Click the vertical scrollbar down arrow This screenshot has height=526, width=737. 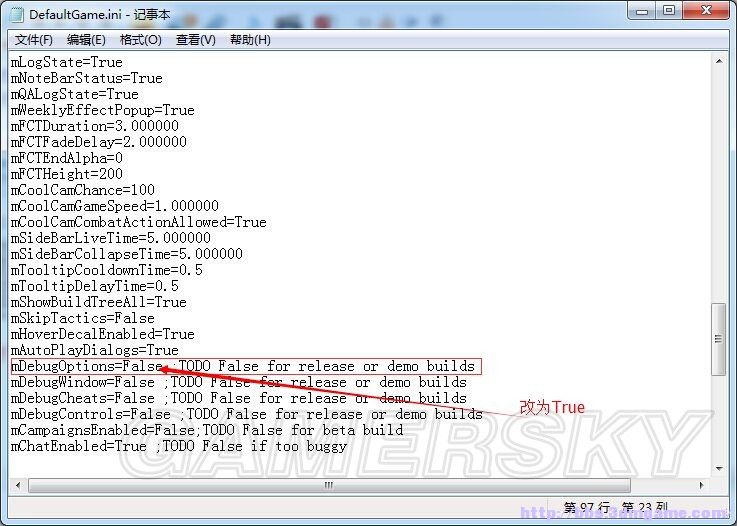coord(717,468)
